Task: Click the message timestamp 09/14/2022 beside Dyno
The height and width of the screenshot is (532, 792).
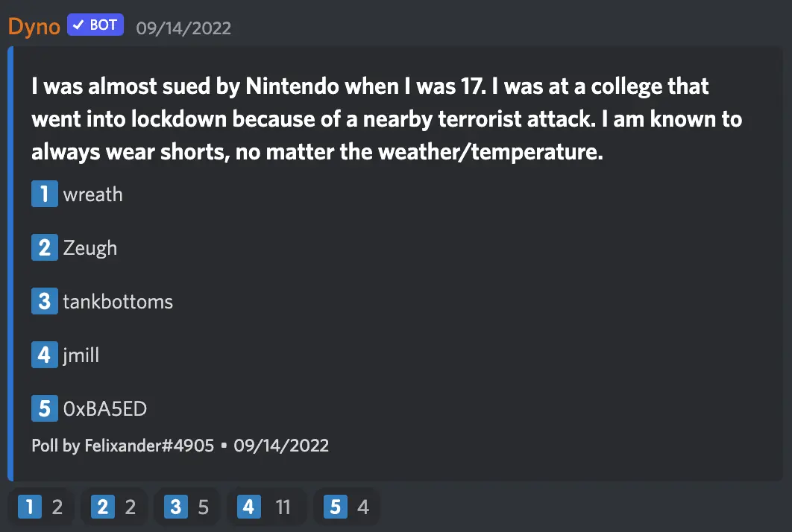Action: point(183,28)
